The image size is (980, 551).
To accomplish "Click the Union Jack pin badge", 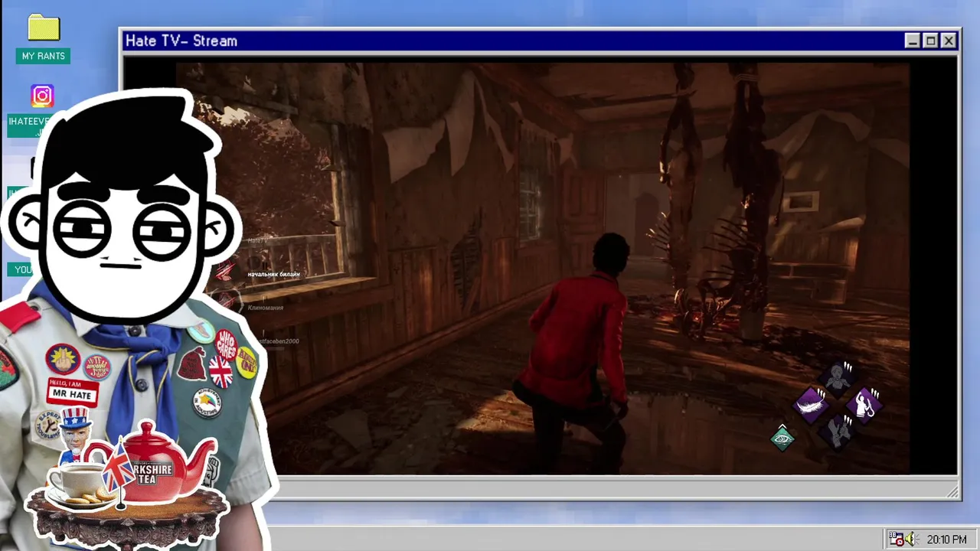I will 220,372.
